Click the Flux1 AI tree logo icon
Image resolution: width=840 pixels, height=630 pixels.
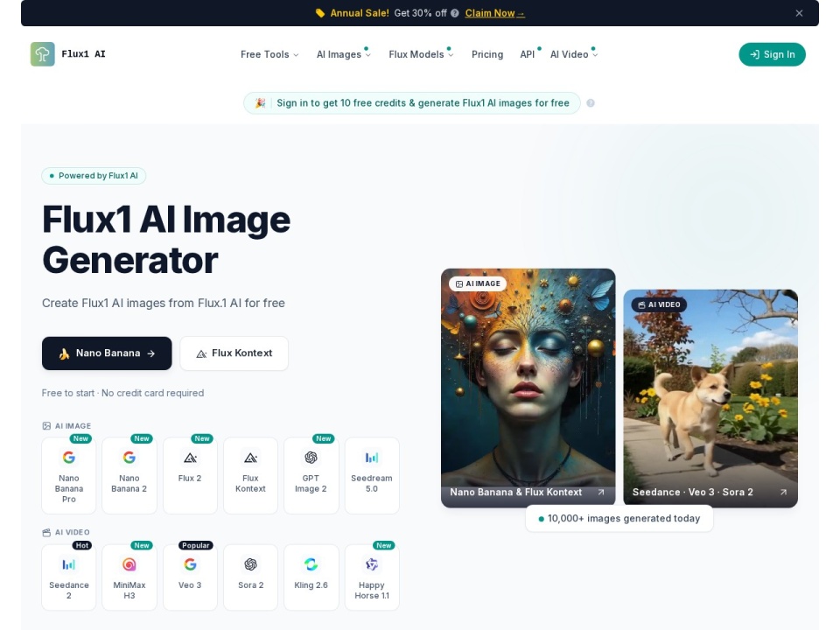point(42,54)
